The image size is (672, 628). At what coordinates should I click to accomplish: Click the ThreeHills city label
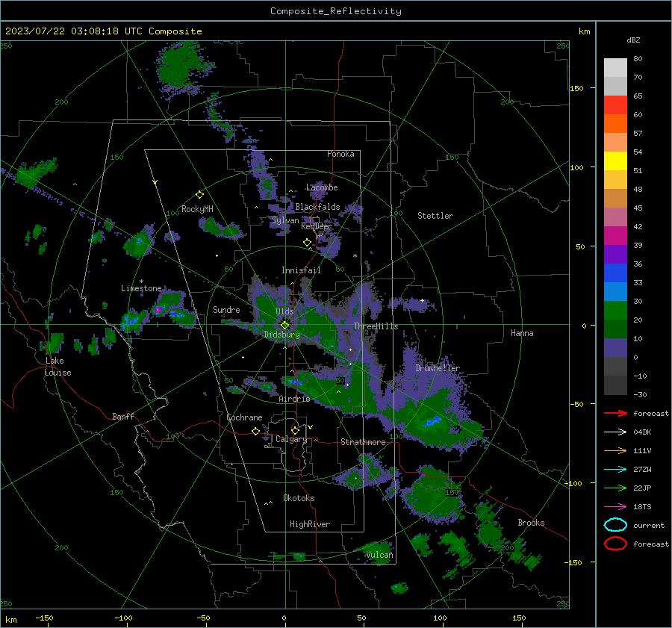376,326
